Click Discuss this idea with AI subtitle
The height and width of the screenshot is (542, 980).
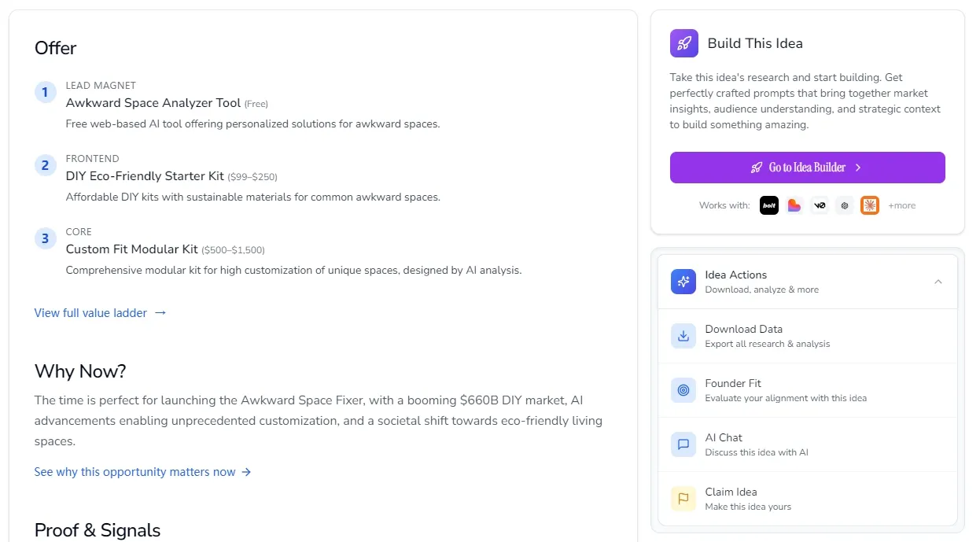point(757,452)
